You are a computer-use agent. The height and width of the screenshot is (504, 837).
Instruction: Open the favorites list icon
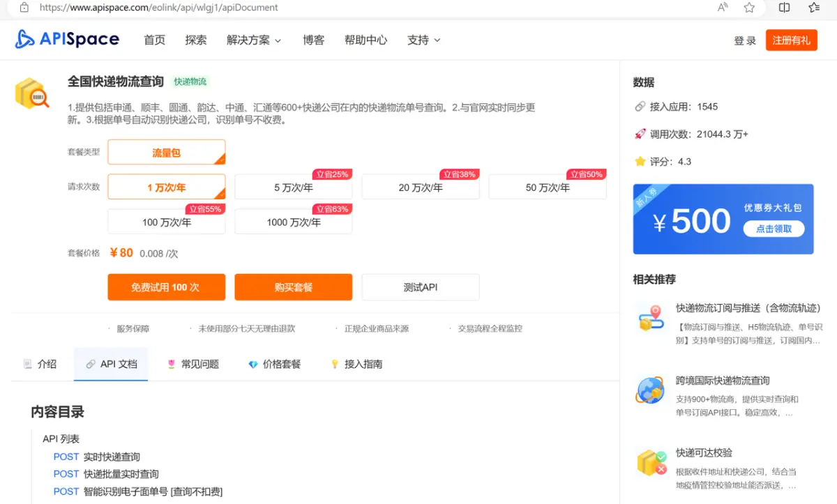[814, 8]
